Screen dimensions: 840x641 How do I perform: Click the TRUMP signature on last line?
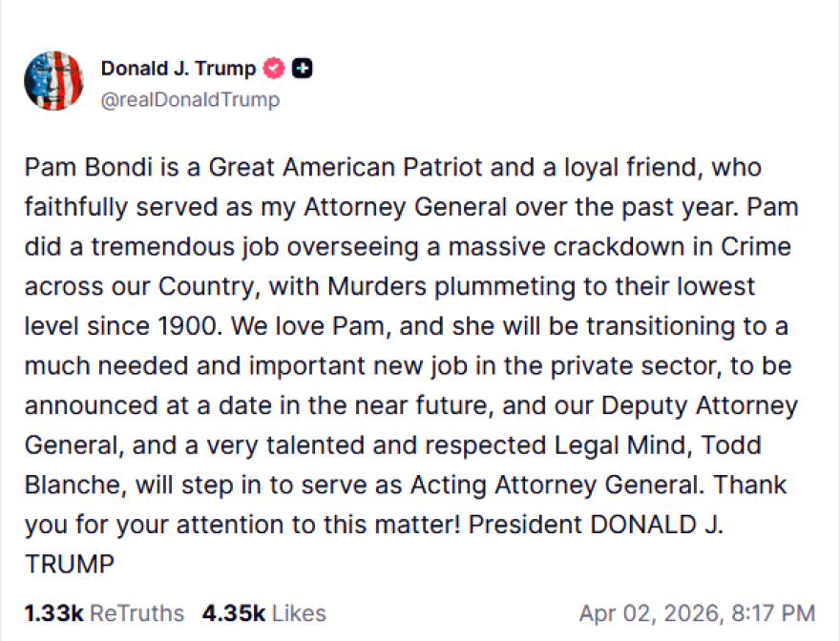point(69,564)
